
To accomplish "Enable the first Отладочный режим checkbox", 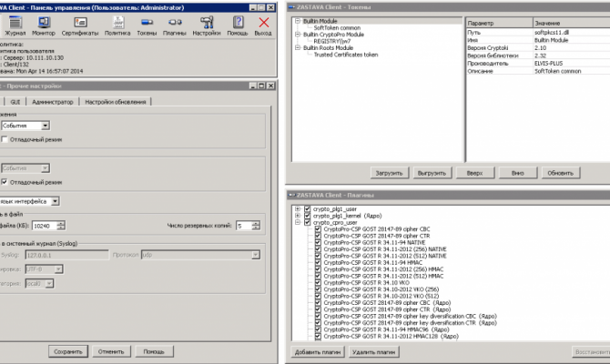I will pos(5,139).
